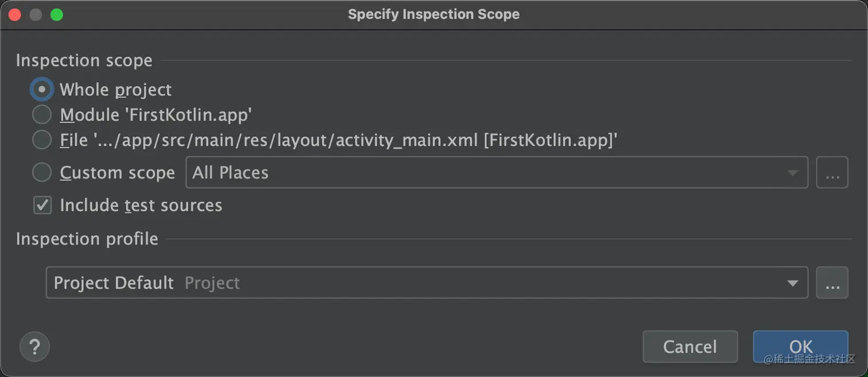Click the Inspection scope section heading
868x377 pixels.
[84, 60]
